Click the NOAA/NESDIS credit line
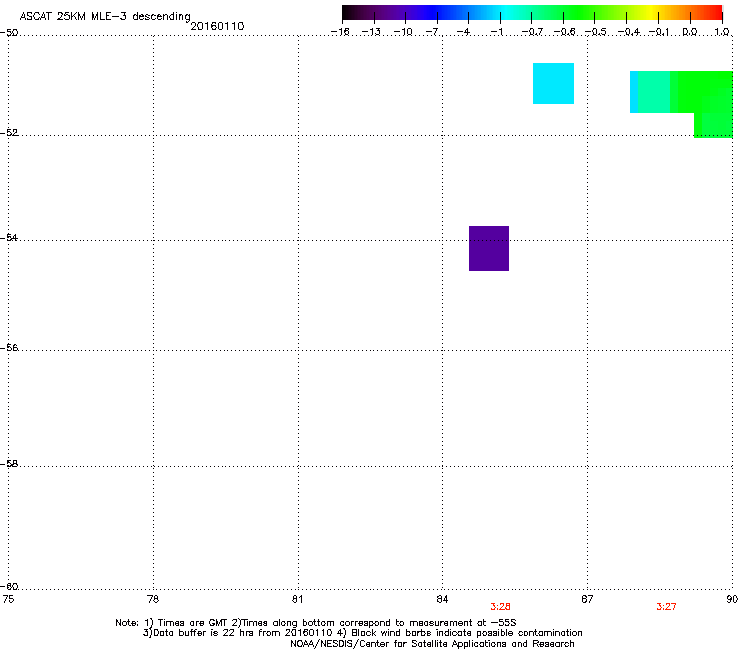Image resolution: width=740 pixels, height=650 pixels. pyautogui.click(x=432, y=644)
